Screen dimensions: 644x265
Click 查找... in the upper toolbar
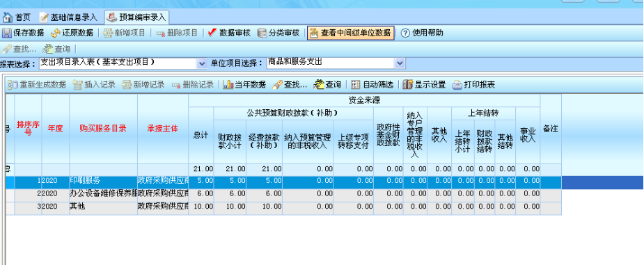pyautogui.click(x=19, y=49)
